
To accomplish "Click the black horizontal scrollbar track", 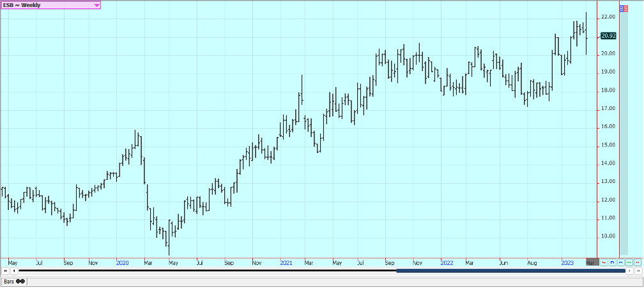I will coord(208,271).
